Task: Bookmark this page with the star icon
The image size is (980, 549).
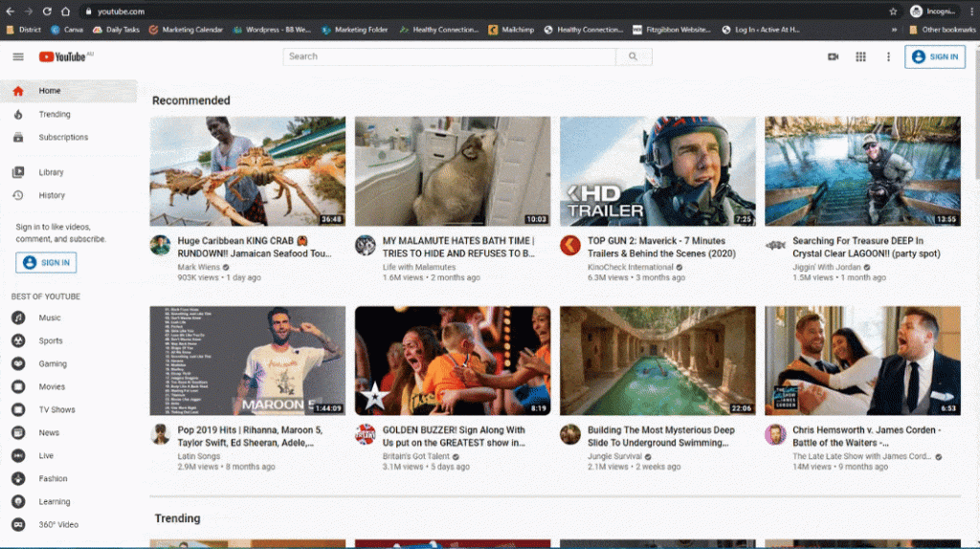Action: (x=893, y=11)
